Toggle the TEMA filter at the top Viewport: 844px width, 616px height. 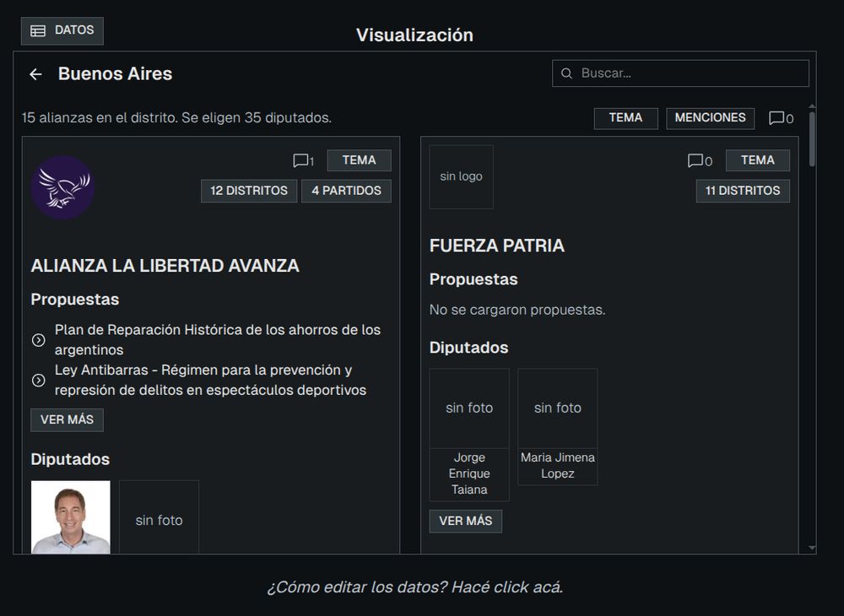click(x=625, y=118)
